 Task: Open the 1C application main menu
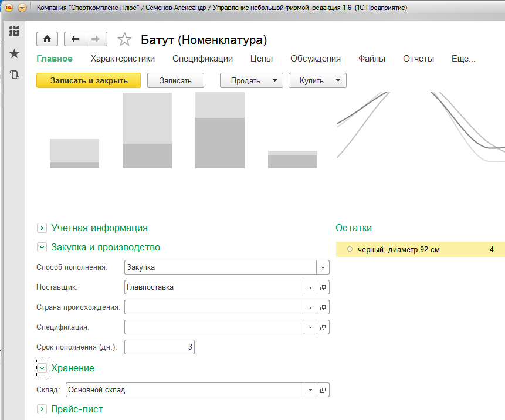tap(22, 8)
